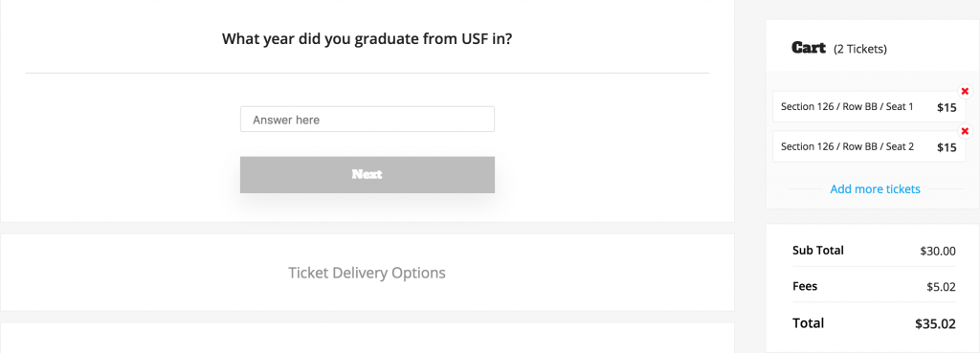Click the $30.00 subtotal amount

[x=938, y=252]
